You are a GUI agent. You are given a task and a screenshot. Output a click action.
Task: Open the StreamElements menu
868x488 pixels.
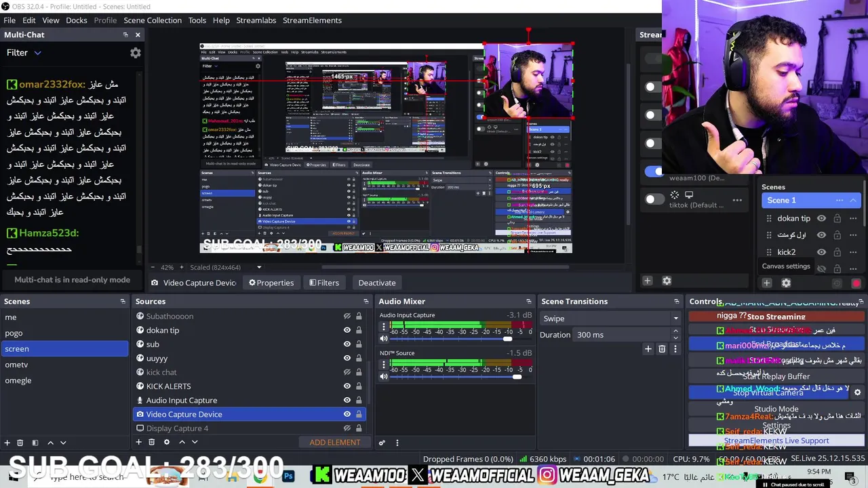pos(312,20)
